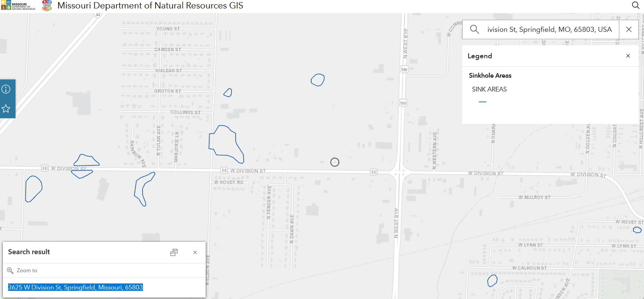This screenshot has width=644, height=299.
Task: Close the Legend panel
Action: [x=628, y=56]
